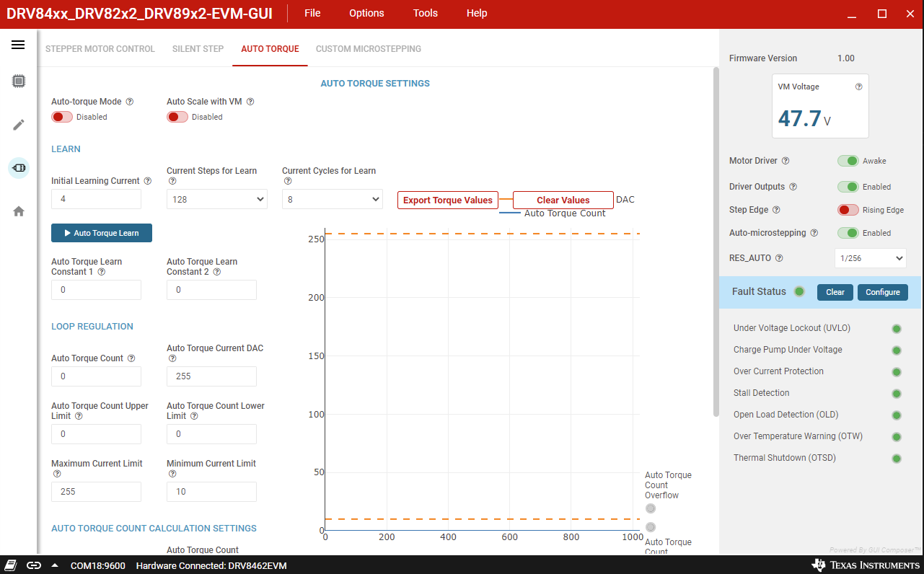Clear the fault status
The height and width of the screenshot is (574, 924).
(x=835, y=292)
